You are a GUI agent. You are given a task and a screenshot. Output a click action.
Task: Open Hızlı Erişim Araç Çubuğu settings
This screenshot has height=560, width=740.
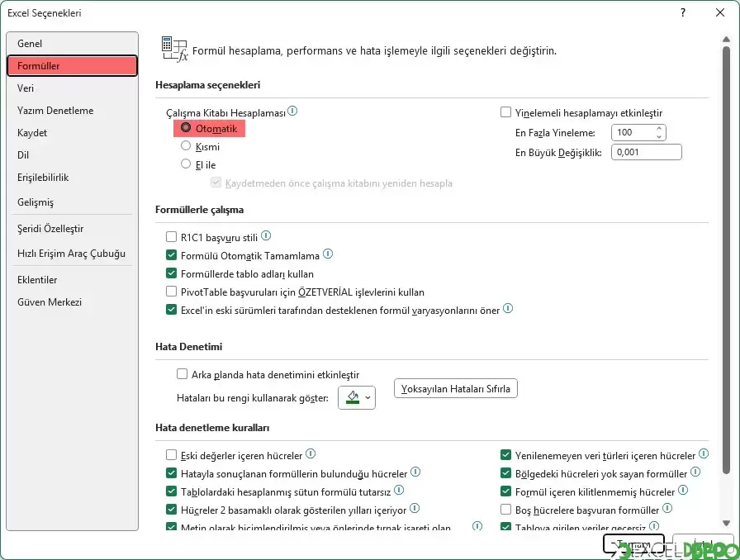(72, 254)
